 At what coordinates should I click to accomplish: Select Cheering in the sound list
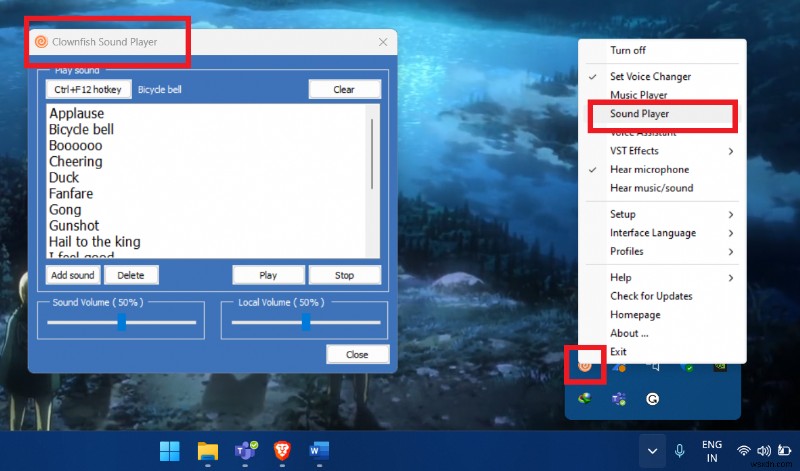76,161
